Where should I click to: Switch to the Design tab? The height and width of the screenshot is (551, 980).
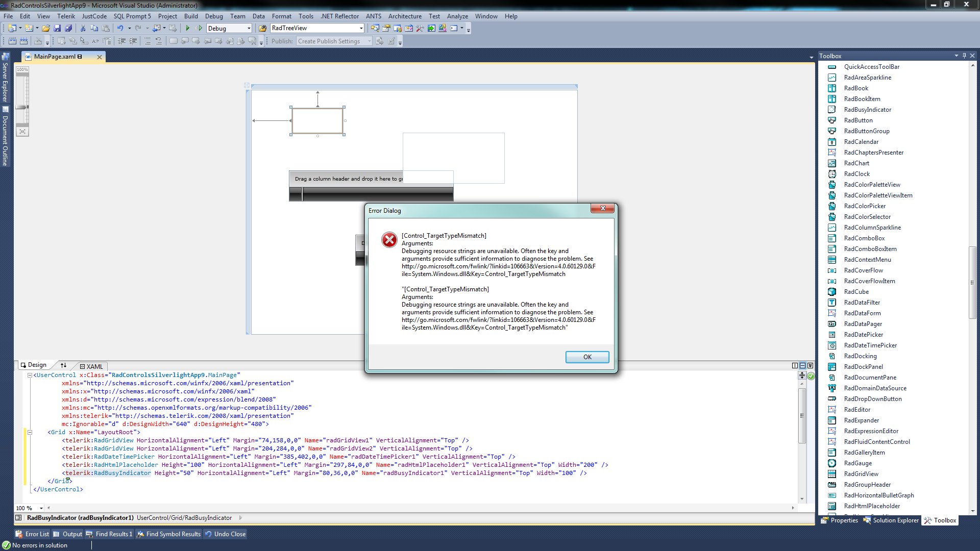[x=34, y=365]
